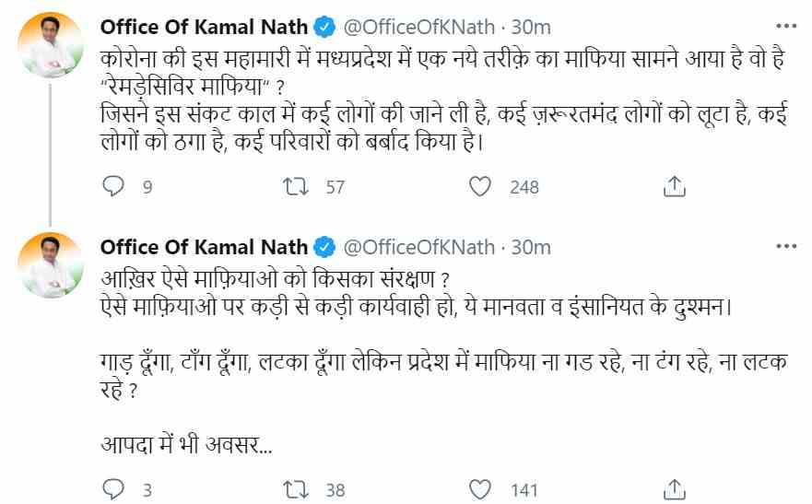
Task: Click the @OfficeOfKNath handle on second tweet
Action: 418,246
